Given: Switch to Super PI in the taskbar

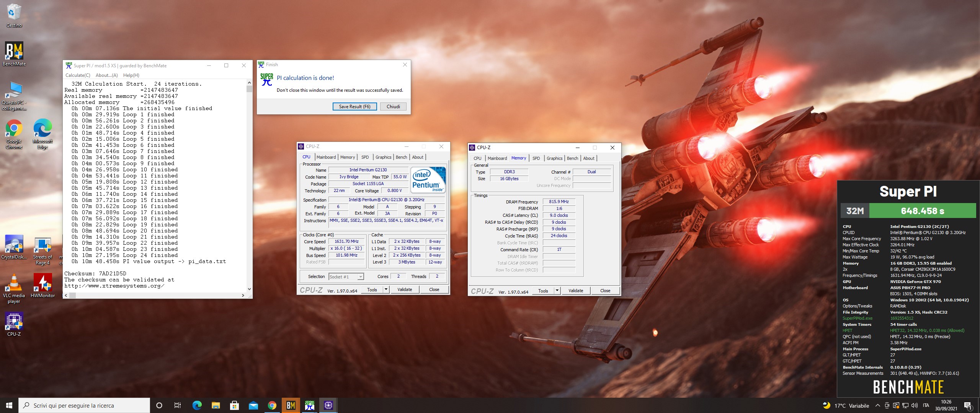Looking at the screenshot, I should (x=309, y=405).
